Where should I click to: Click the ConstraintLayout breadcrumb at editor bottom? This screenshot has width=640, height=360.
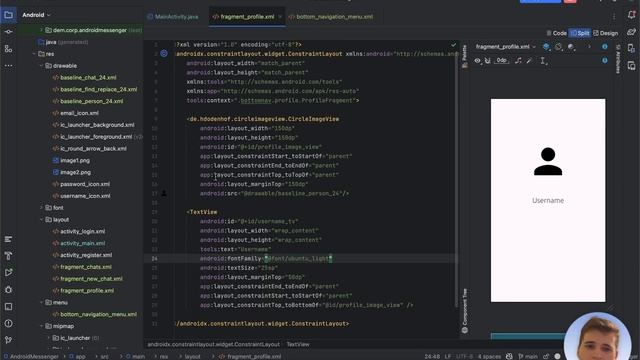tap(213, 344)
